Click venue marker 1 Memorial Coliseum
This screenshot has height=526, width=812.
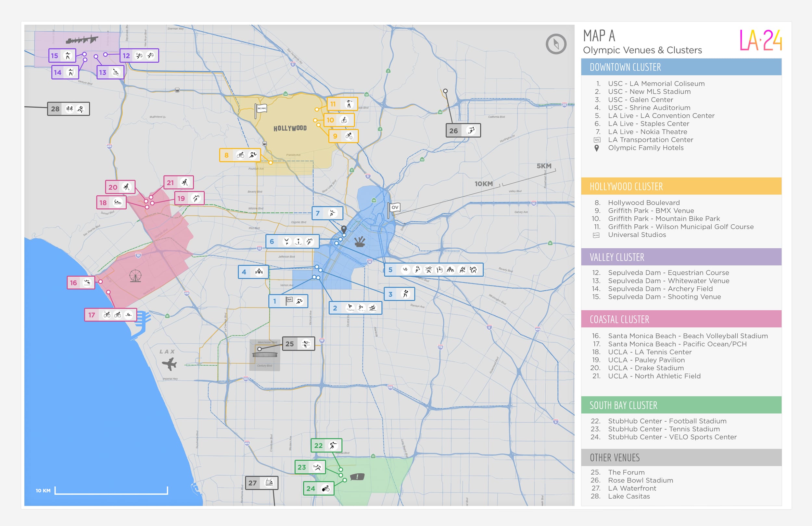pos(288,301)
